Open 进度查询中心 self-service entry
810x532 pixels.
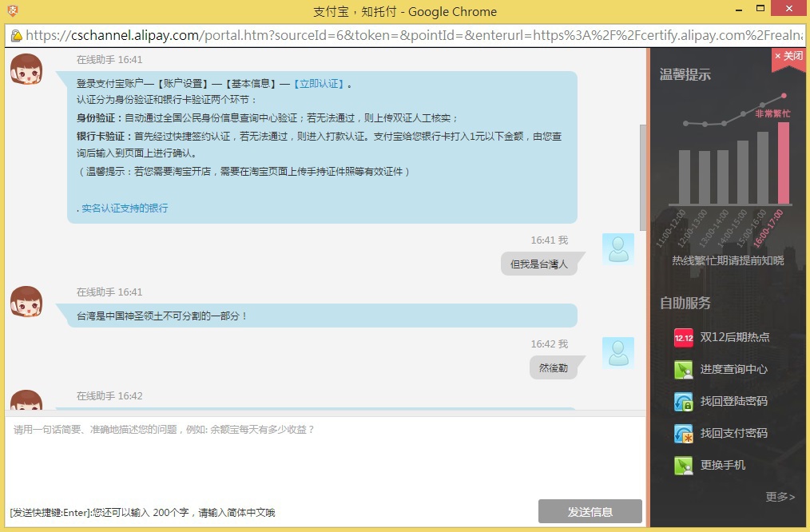tap(733, 370)
